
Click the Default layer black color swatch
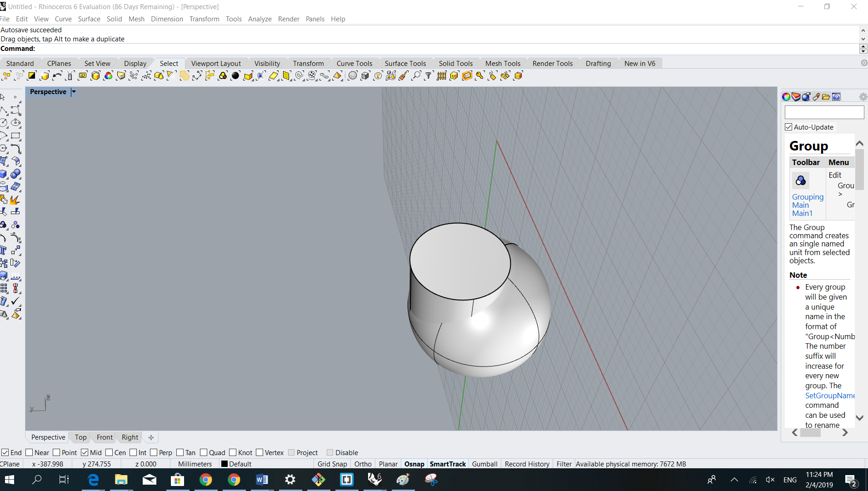point(224,464)
